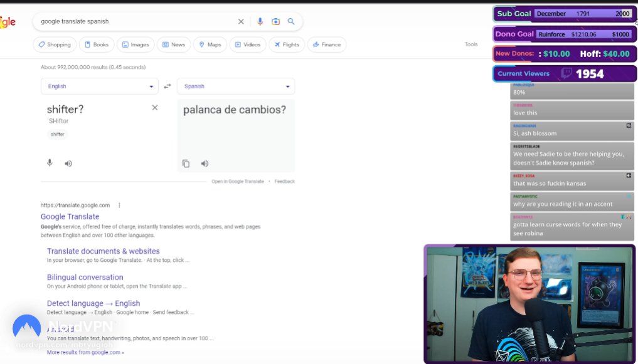Switch to the News search tab
638x364 pixels.
(x=174, y=44)
